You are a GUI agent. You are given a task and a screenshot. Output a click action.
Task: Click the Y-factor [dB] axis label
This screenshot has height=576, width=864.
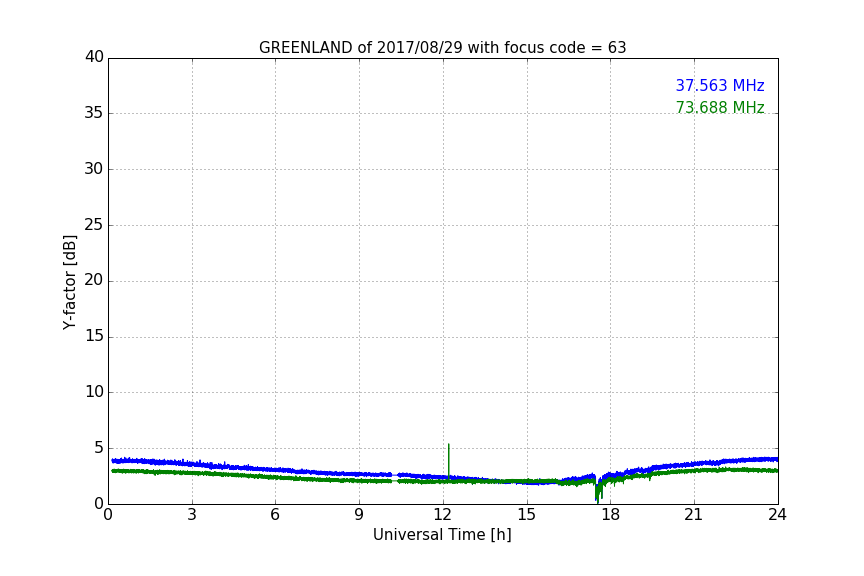[69, 283]
